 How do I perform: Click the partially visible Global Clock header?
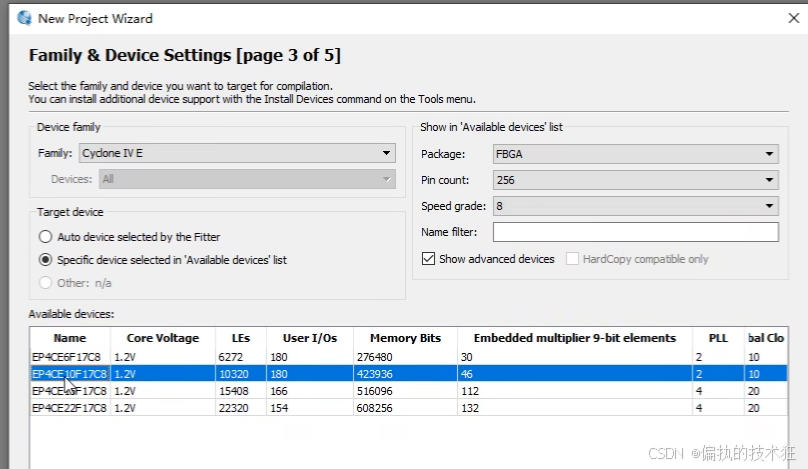tap(766, 338)
